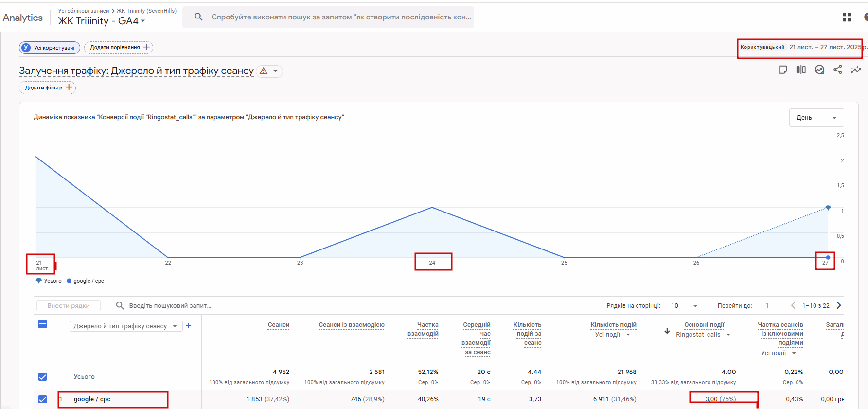
Task: Open the Ringostat_calls event dropdown
Action: pos(703,335)
